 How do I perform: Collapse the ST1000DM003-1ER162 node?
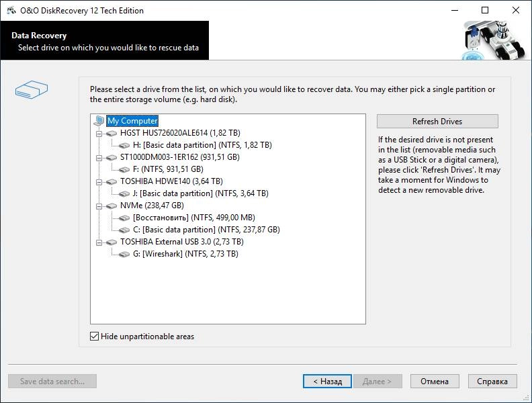[x=99, y=158]
